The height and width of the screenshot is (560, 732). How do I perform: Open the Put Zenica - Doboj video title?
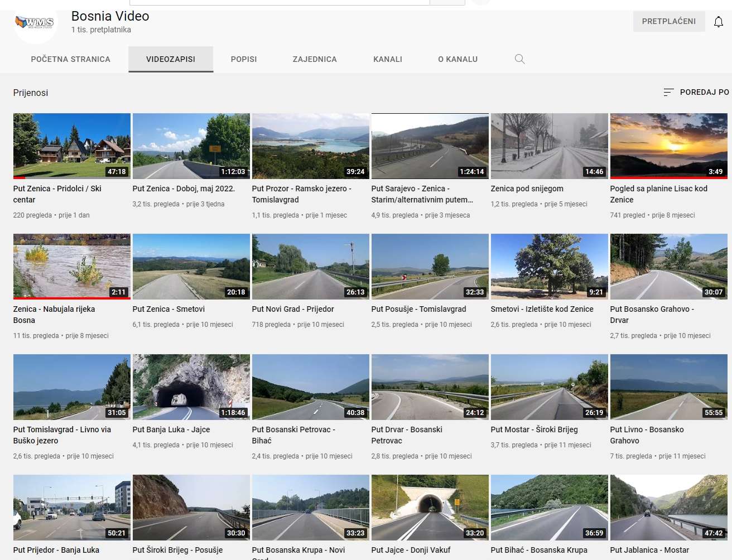[184, 189]
